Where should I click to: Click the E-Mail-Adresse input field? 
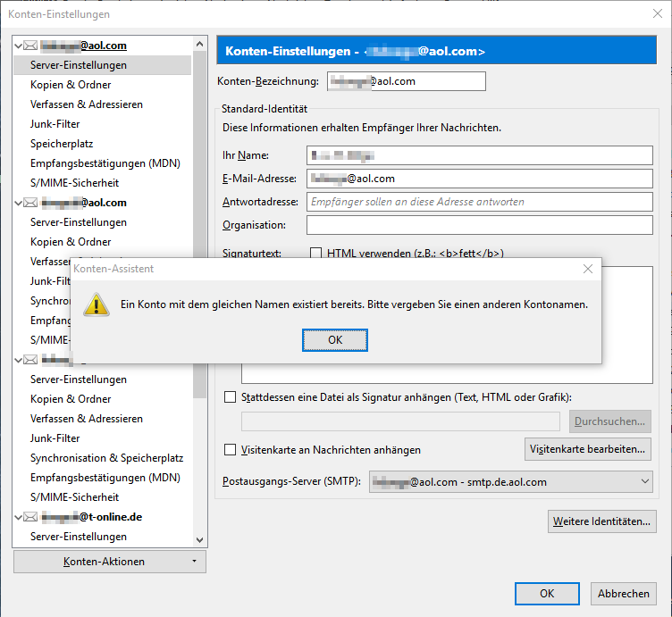click(480, 179)
